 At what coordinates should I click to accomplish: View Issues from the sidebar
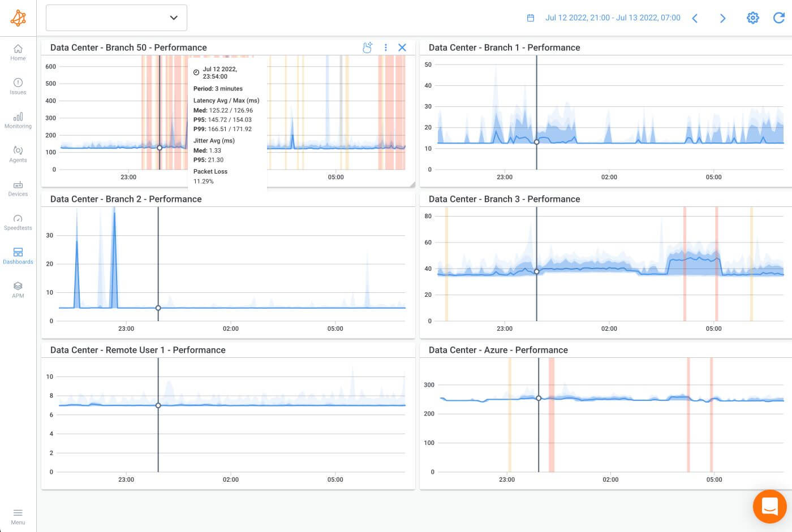18,86
